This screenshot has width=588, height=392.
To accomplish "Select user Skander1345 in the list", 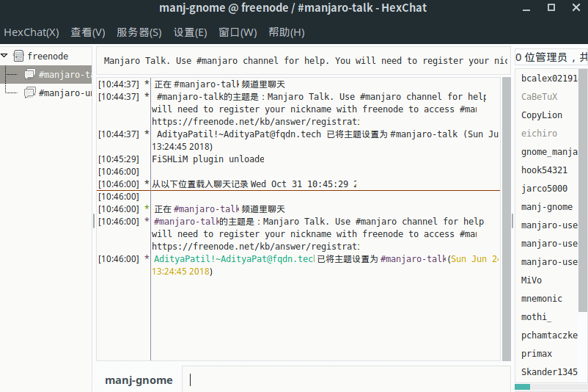I will 549,372.
